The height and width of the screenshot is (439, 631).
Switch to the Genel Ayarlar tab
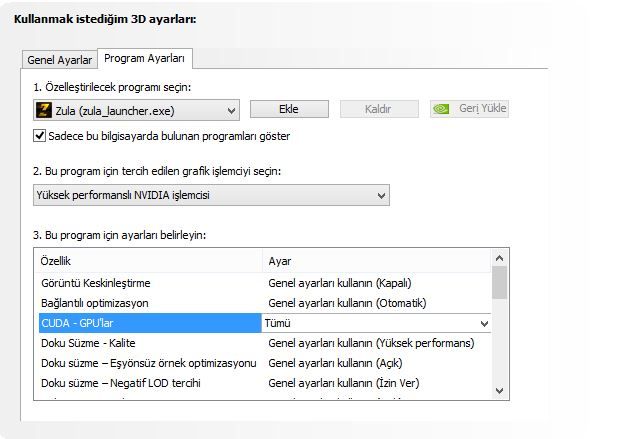point(59,60)
